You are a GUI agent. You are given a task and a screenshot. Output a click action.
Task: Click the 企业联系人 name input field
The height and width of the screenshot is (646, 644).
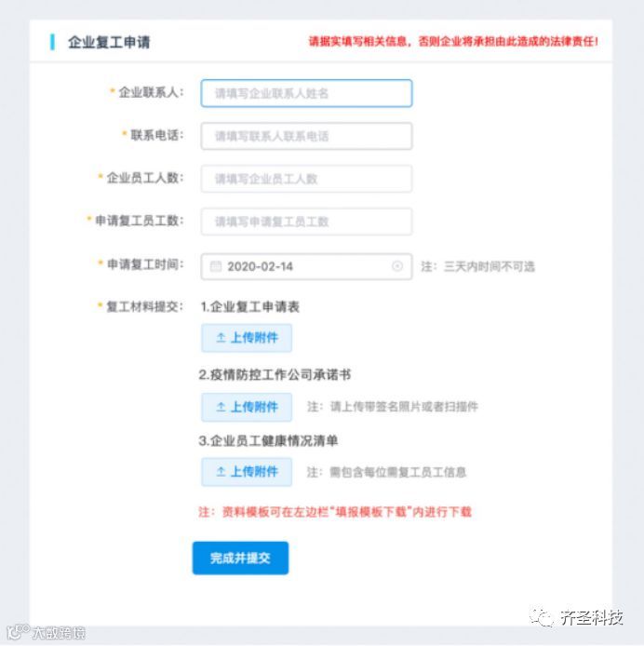[x=306, y=93]
